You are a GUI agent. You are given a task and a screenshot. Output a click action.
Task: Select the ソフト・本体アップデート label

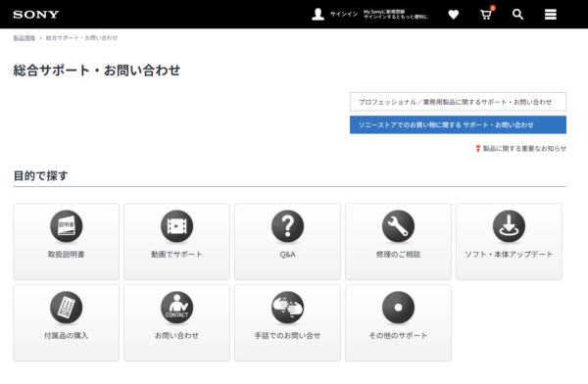(x=509, y=255)
